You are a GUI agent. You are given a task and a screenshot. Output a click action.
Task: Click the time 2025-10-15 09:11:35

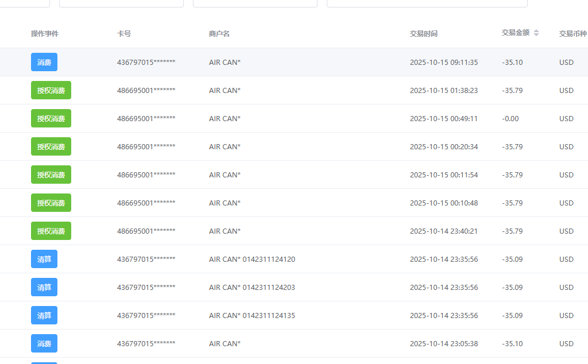[x=444, y=62]
